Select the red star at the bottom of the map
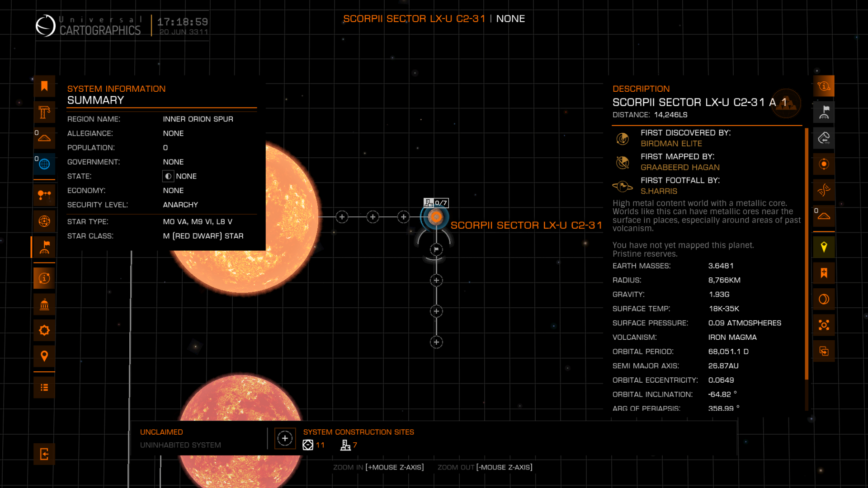This screenshot has height=488, width=868. (x=240, y=397)
